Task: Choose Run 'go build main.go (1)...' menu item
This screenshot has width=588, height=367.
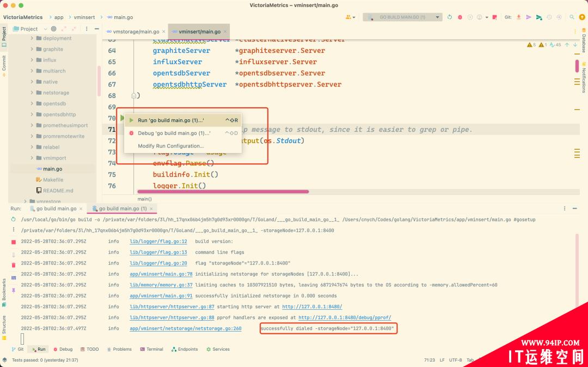Action: pyautogui.click(x=182, y=120)
